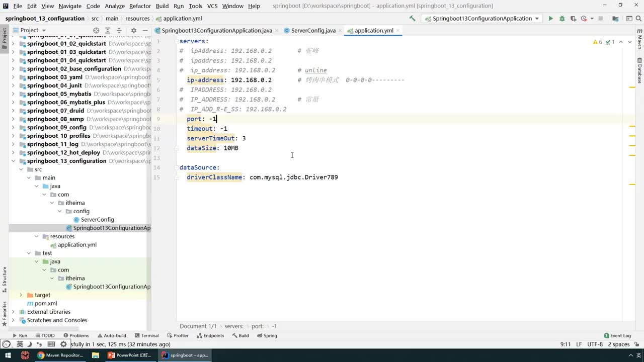Collapse the config package node
This screenshot has height=362, width=644.
60,211
